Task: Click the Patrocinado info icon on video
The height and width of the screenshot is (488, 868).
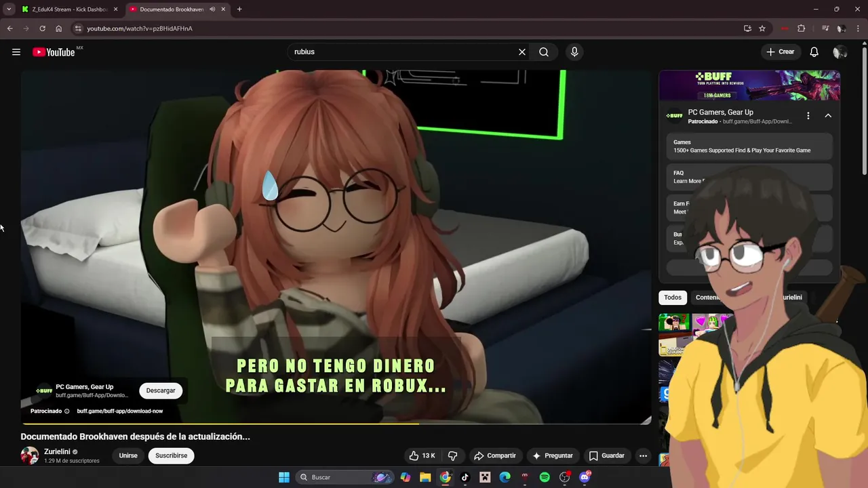Action: (x=66, y=411)
